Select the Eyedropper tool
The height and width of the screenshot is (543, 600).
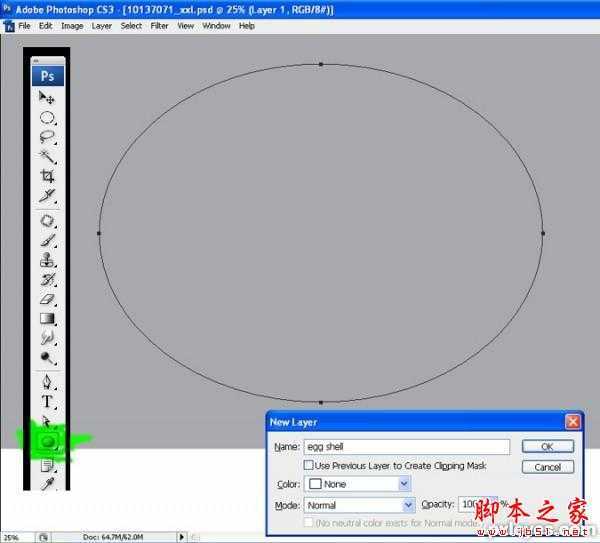(47, 484)
